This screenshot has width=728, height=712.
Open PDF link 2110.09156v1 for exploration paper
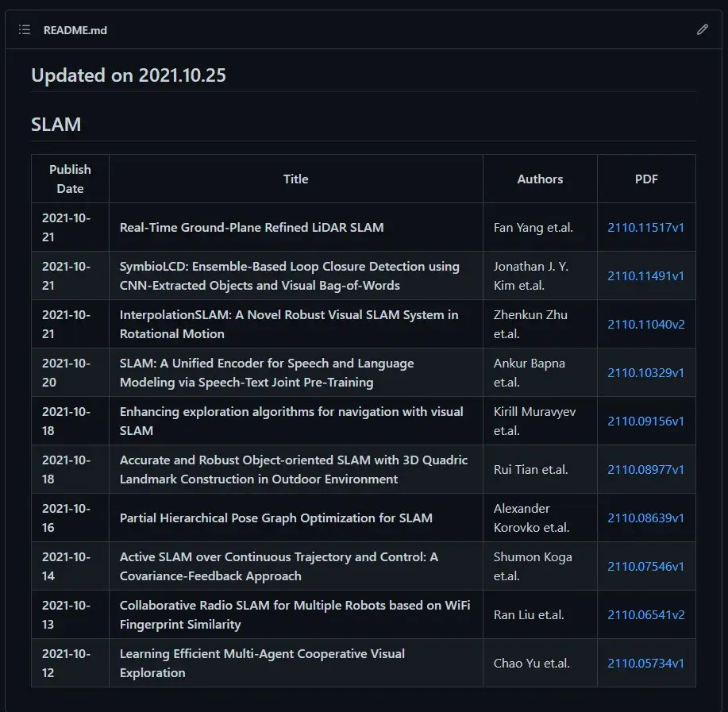645,421
